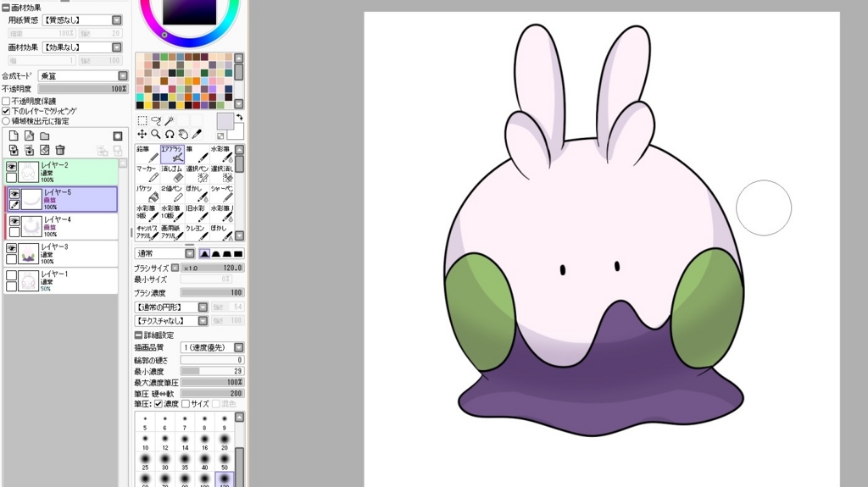
Task: Hide レイヤー4 with its eye icon
Action: point(14,221)
